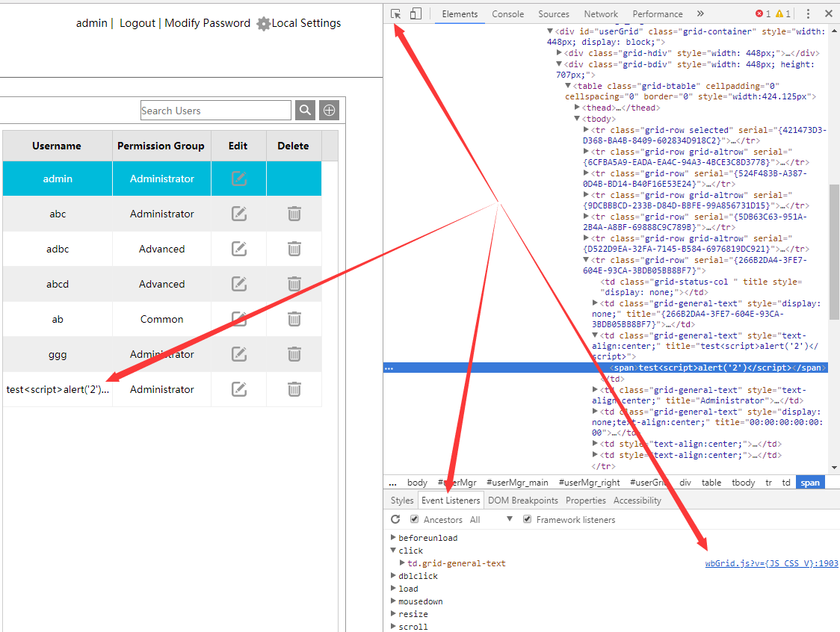Select the span breadcrumb in DevTools
840x632 pixels.
tap(810, 483)
